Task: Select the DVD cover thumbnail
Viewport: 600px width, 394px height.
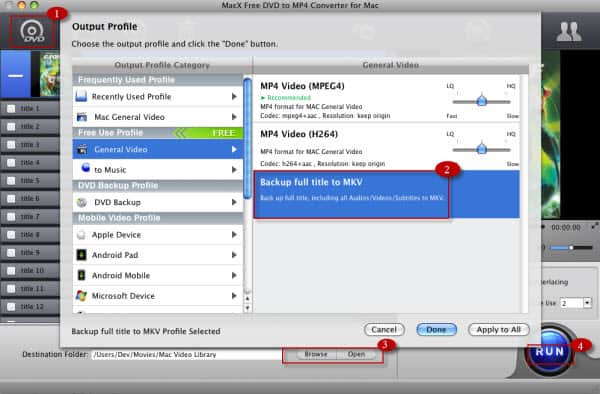Action: pyautogui.click(x=50, y=75)
